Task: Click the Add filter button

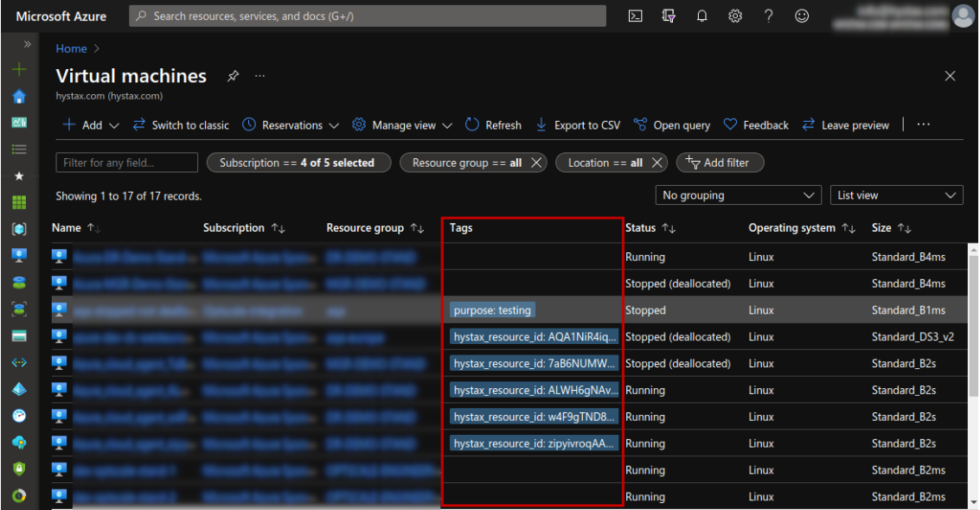Action: pos(720,163)
